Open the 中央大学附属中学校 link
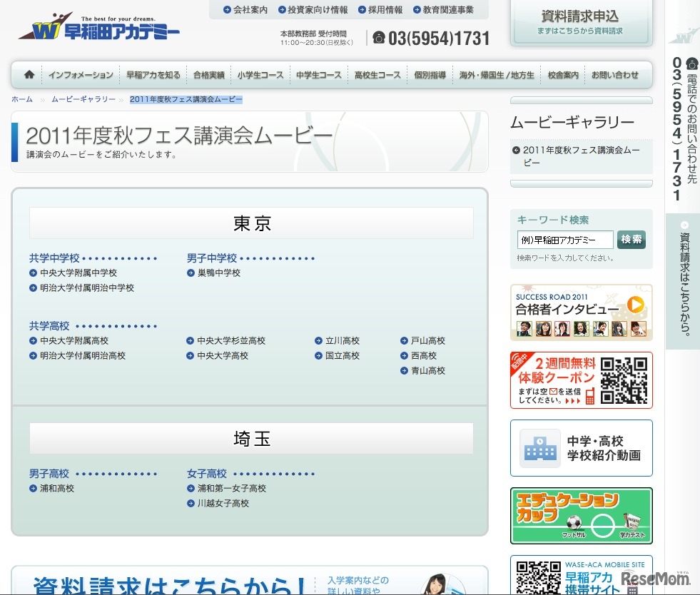This screenshot has height=595, width=700. 78,273
